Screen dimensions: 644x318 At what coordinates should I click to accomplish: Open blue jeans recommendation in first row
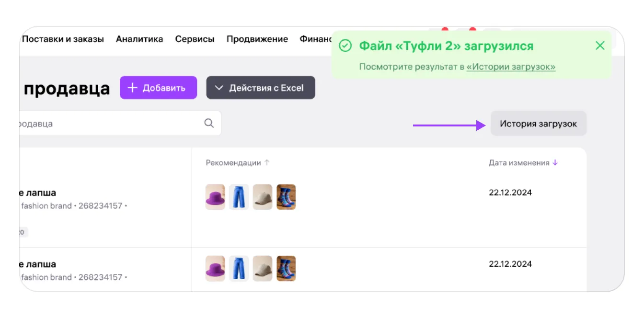(239, 197)
